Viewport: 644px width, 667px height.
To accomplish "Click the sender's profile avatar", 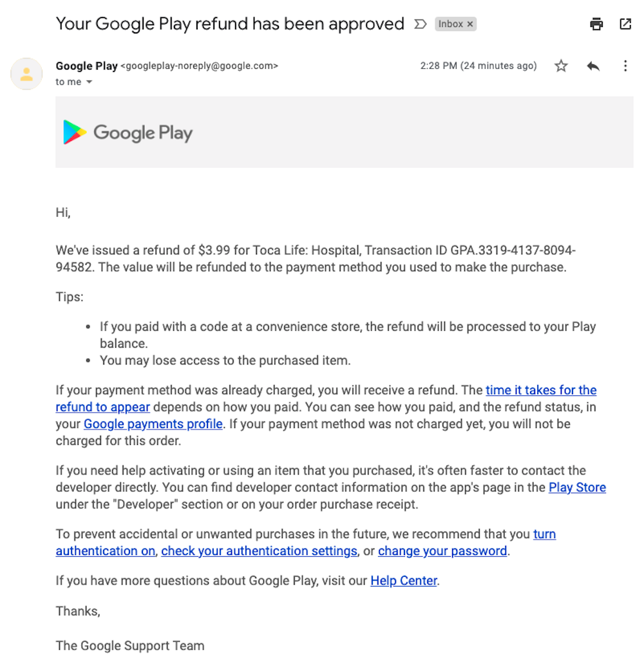I will [x=26, y=73].
